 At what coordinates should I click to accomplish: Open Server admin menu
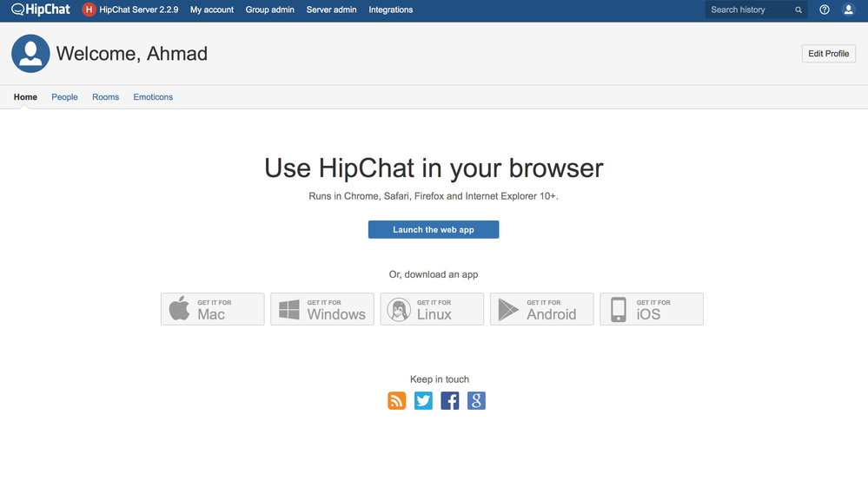tap(332, 10)
